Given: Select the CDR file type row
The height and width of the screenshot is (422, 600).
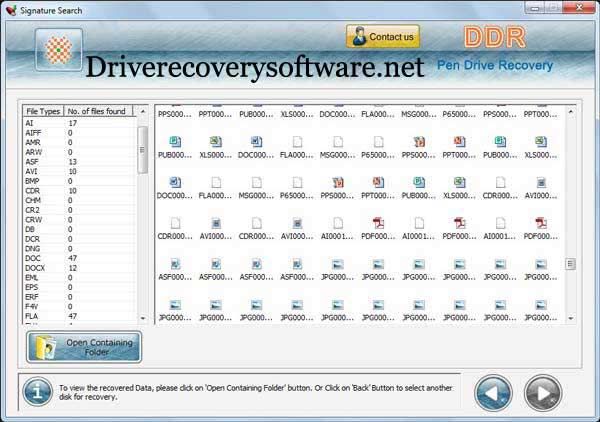Looking at the screenshot, I should pyautogui.click(x=79, y=191).
